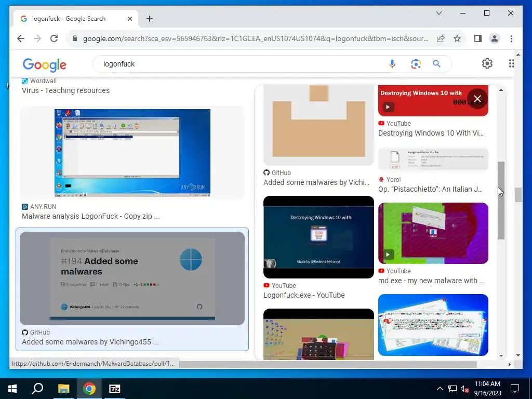Image resolution: width=532 pixels, height=399 pixels.
Task: Open the tab search chevron
Action: (x=438, y=13)
